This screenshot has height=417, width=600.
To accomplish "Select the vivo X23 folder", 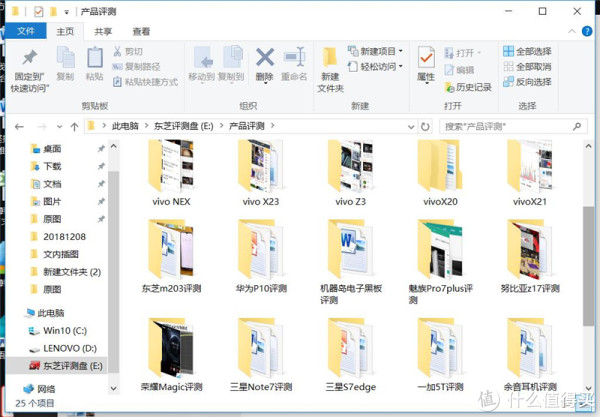I will [261, 173].
